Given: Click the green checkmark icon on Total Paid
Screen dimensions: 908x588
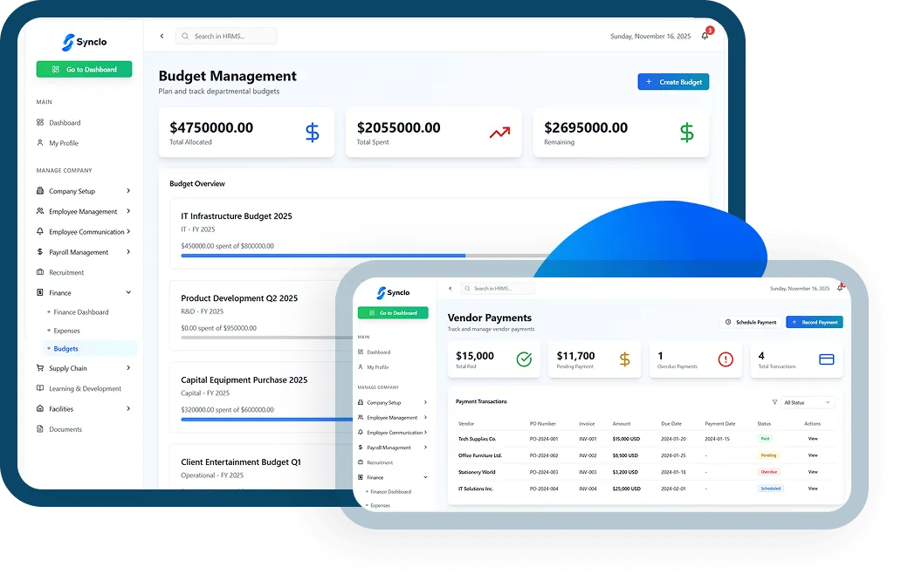Looking at the screenshot, I should [x=524, y=359].
